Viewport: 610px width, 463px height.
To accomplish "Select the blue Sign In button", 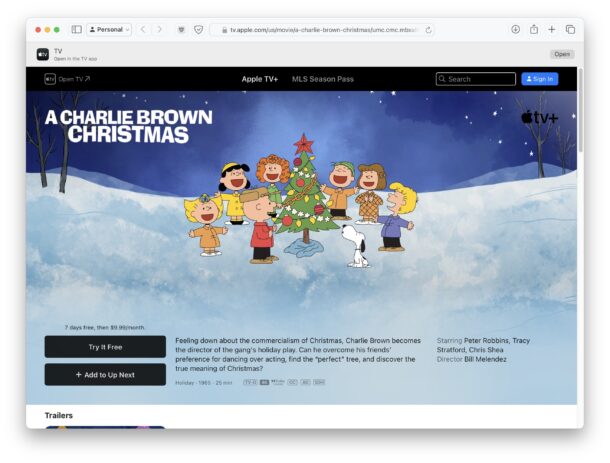I will coord(540,79).
